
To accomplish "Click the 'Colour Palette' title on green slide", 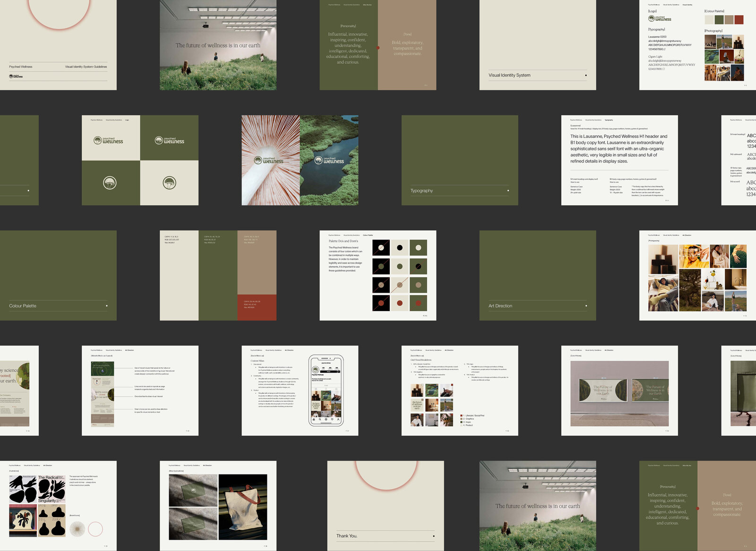I will (x=23, y=306).
